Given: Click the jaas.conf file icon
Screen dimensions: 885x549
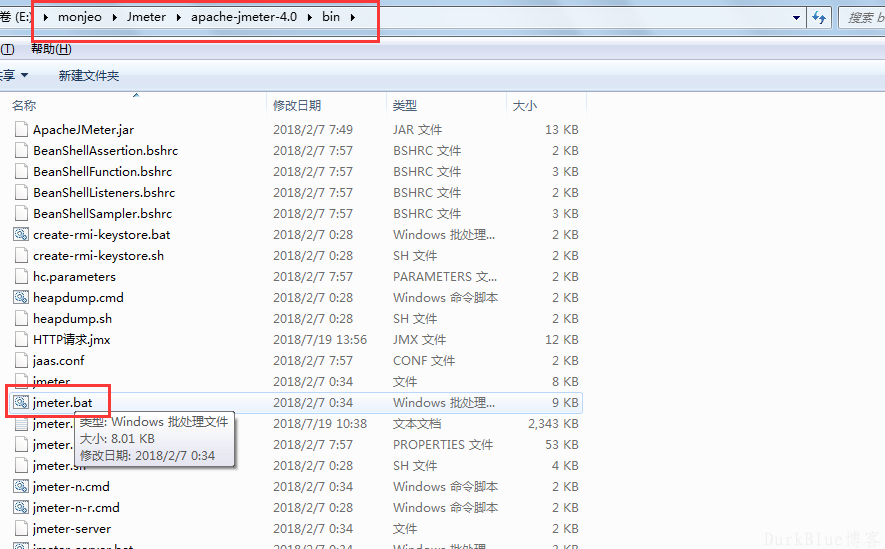Looking at the screenshot, I should click(21, 361).
